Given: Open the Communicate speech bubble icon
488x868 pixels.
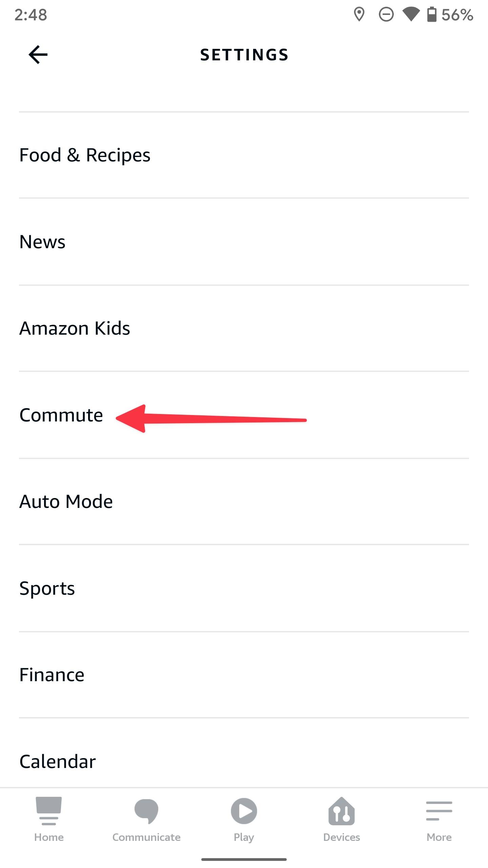Looking at the screenshot, I should 146,811.
